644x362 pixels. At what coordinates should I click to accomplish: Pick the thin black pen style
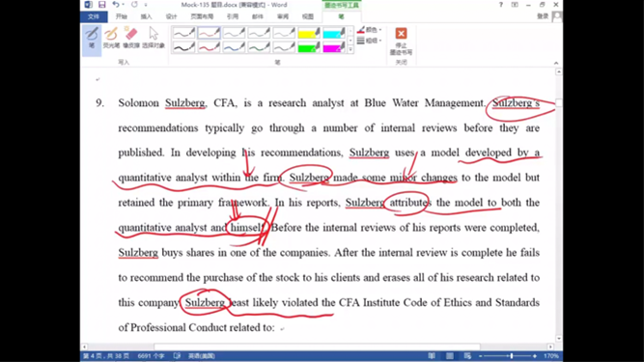click(184, 33)
